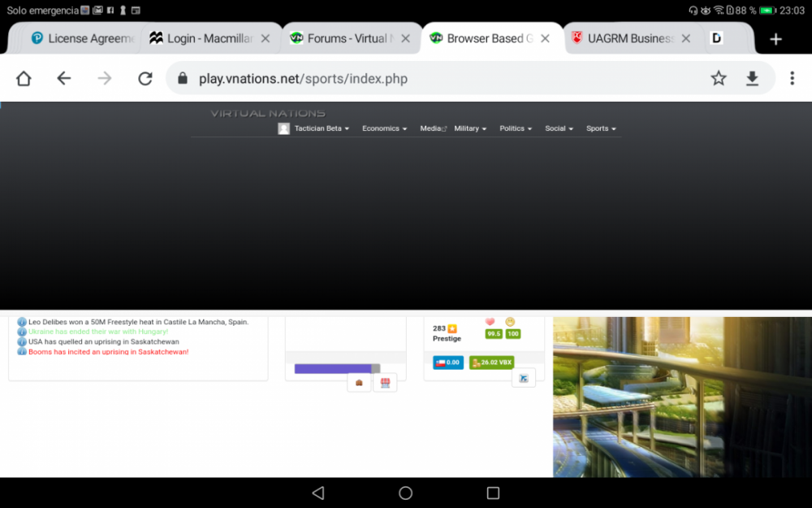The image size is (812, 508).
Task: Open Ukraine ended war with Hungary news
Action: coord(98,332)
